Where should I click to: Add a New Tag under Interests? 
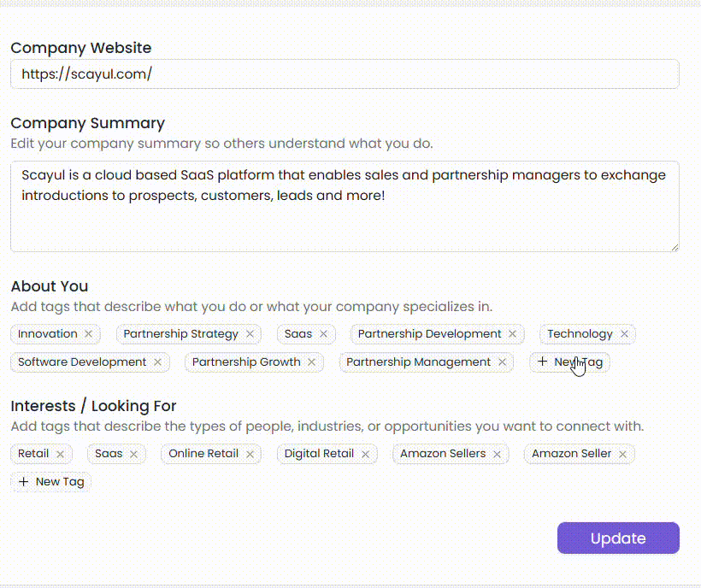(x=51, y=482)
